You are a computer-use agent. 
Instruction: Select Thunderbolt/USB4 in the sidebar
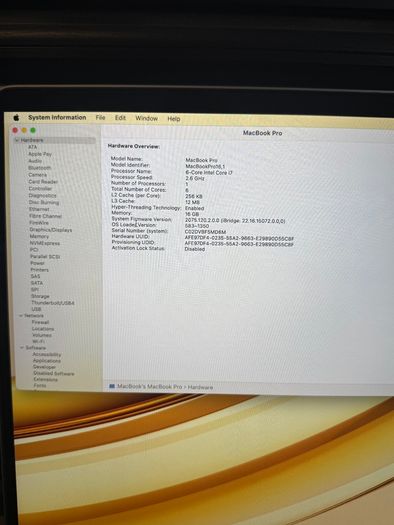click(x=53, y=303)
